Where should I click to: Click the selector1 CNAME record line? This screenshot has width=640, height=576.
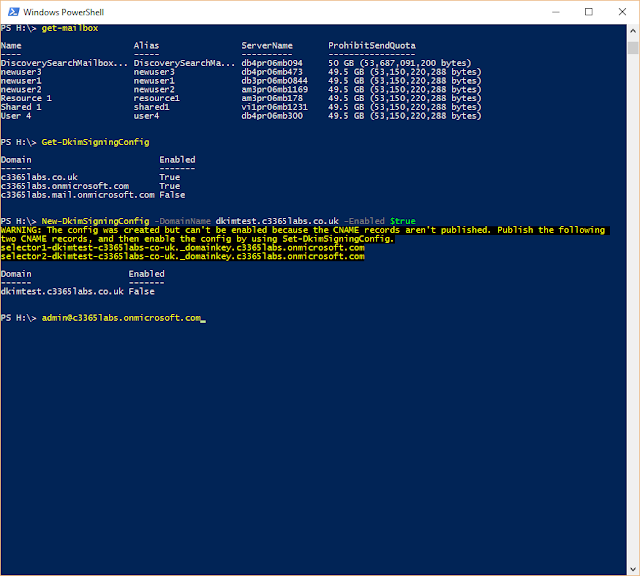(183, 248)
